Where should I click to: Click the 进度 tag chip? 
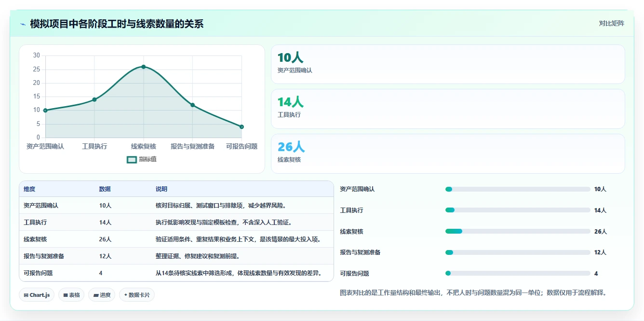102,295
